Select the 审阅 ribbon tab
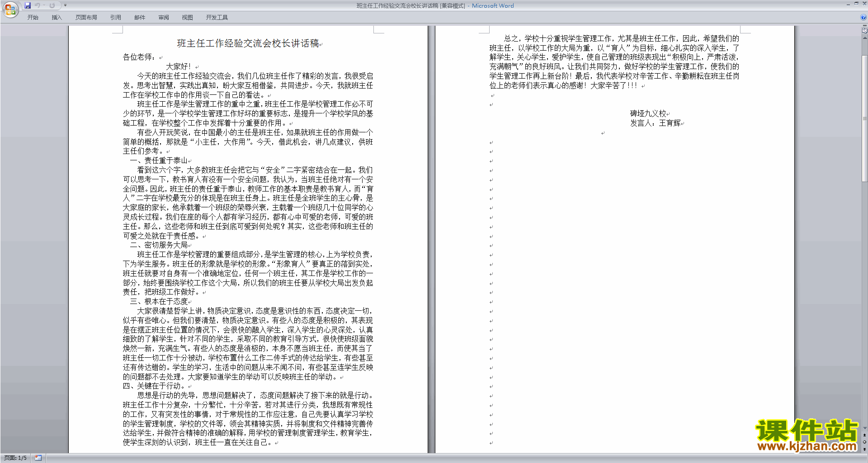This screenshot has height=463, width=868. (x=164, y=18)
